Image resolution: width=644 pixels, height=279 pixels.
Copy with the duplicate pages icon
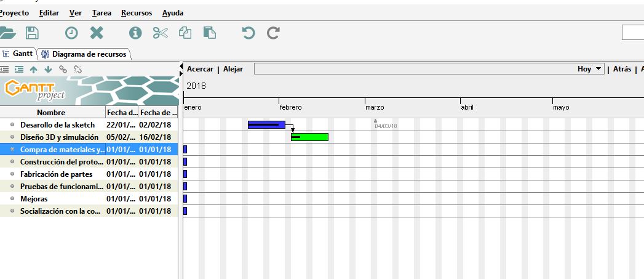(185, 33)
